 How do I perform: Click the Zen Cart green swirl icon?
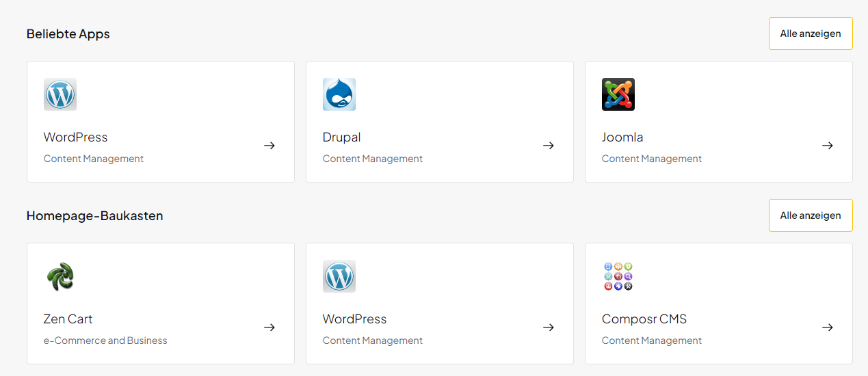pyautogui.click(x=60, y=276)
